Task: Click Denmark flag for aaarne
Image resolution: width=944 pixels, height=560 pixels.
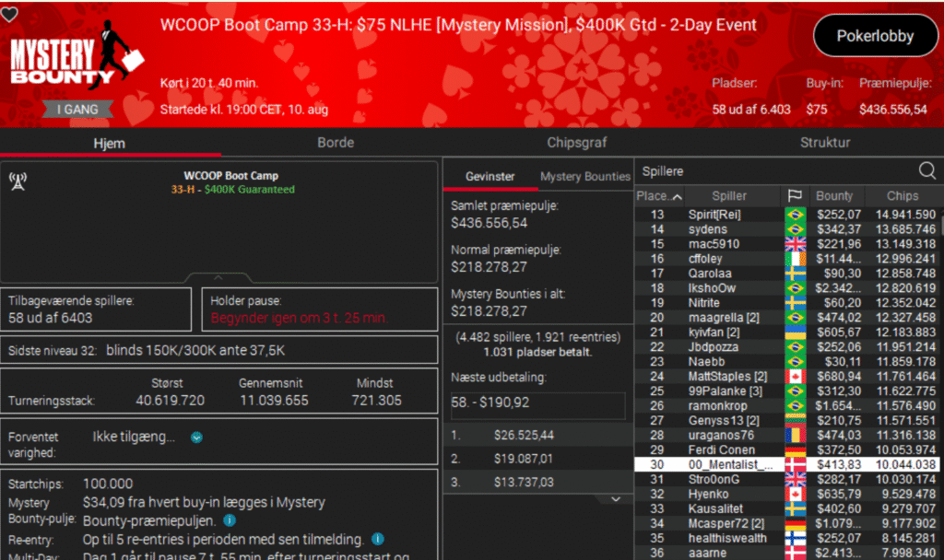Action: 796,553
